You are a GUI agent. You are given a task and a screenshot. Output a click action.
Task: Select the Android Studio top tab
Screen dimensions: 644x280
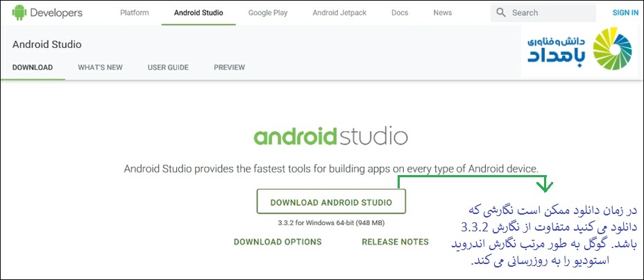coord(198,13)
